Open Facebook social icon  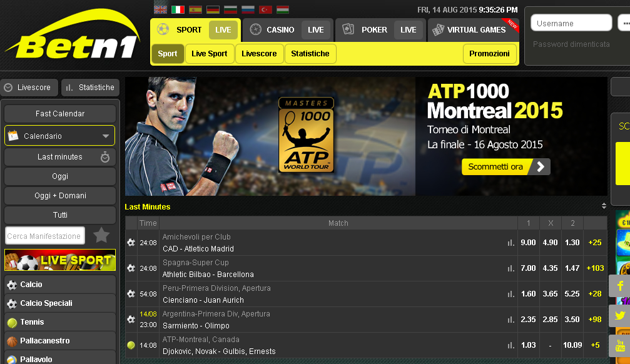coord(619,286)
